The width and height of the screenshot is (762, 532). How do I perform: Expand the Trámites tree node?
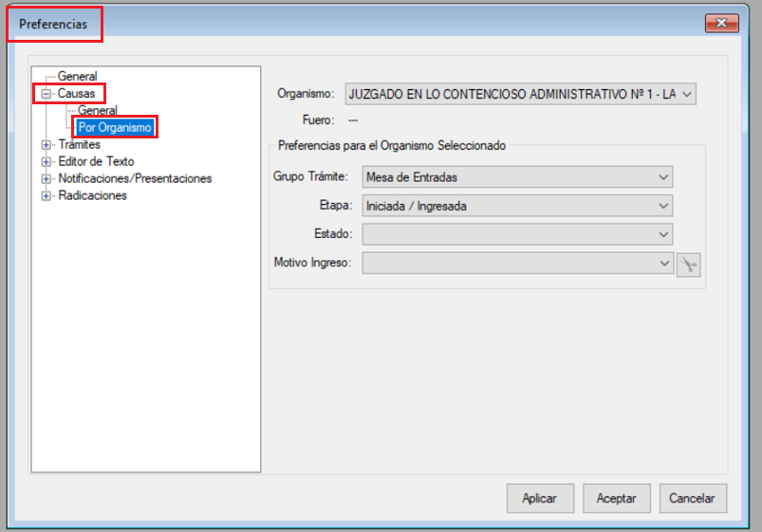[46, 145]
